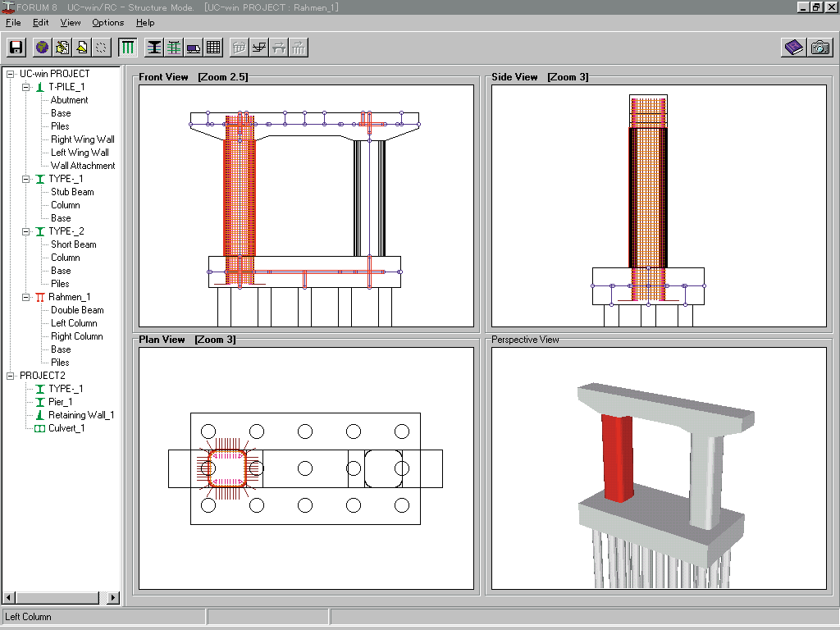This screenshot has width=840, height=630.
Task: Collapse the Rahmen_1 tree node
Action: 25,297
